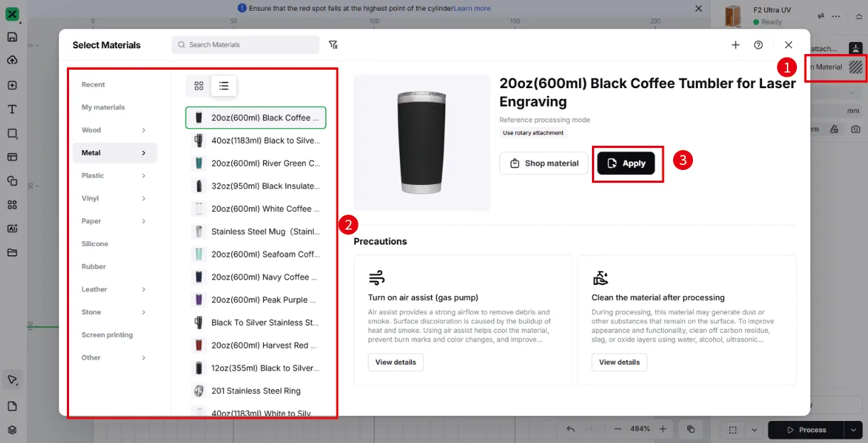The width and height of the screenshot is (868, 443).
Task: Click the camera icon in the right panel
Action: [x=855, y=129]
